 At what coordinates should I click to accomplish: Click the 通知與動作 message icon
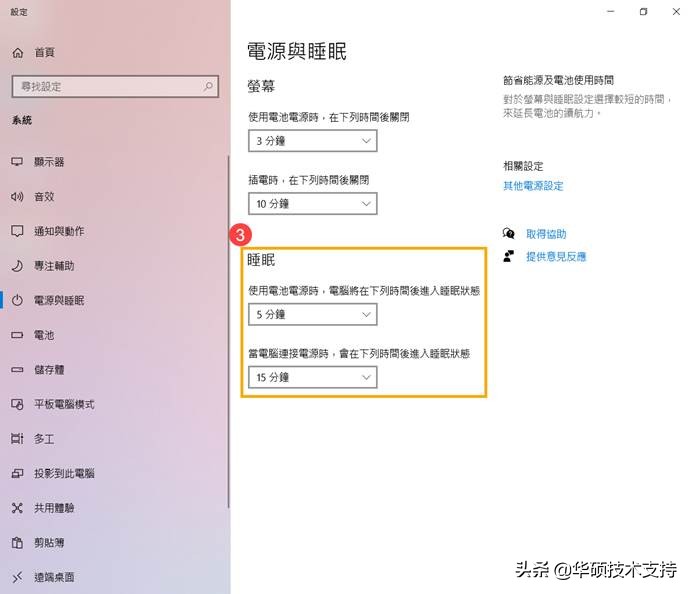17,231
